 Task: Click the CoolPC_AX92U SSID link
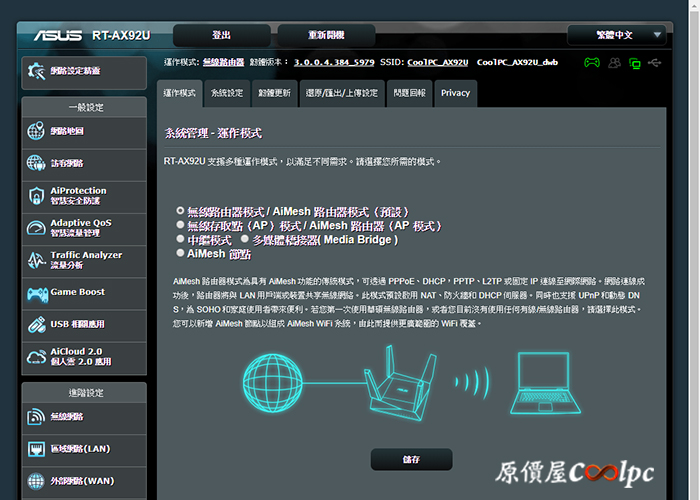(x=438, y=62)
